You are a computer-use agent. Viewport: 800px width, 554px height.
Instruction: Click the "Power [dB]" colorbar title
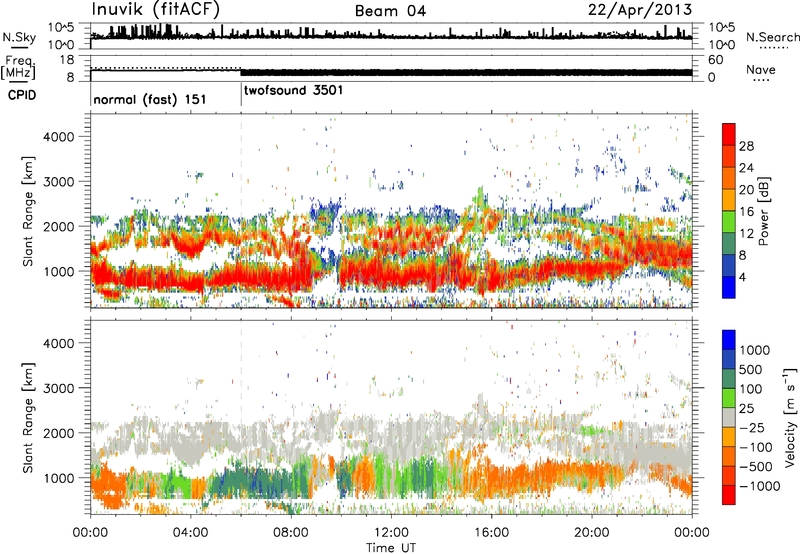coord(763,211)
